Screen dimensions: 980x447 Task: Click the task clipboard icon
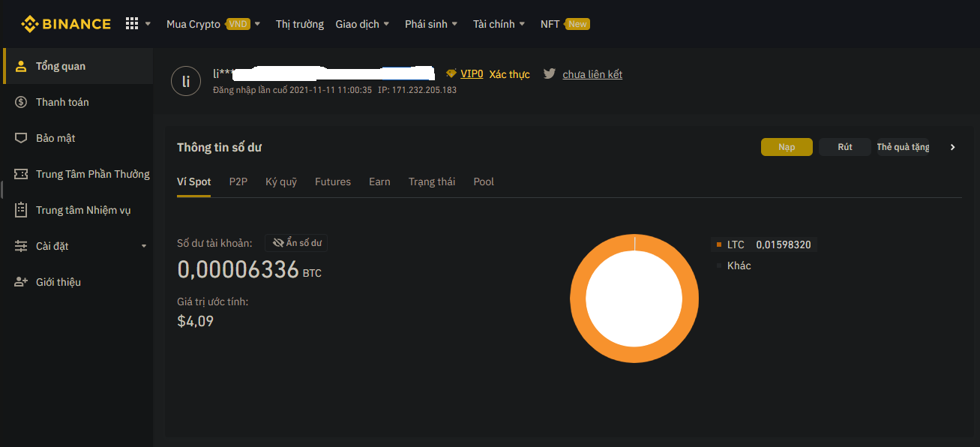[x=21, y=210]
